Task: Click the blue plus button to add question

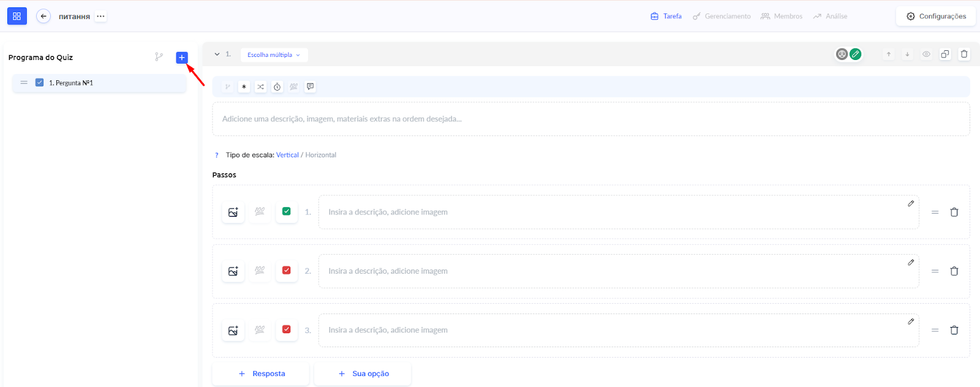Action: click(182, 58)
